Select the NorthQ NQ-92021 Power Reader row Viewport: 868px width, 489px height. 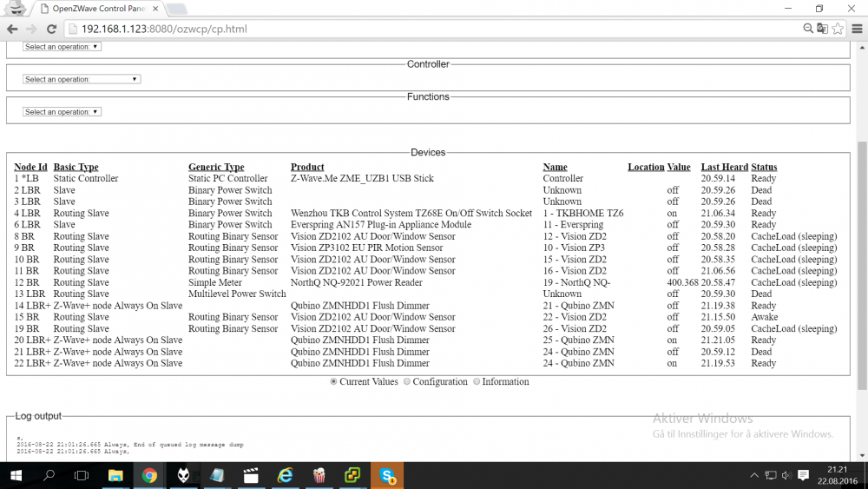pos(356,282)
